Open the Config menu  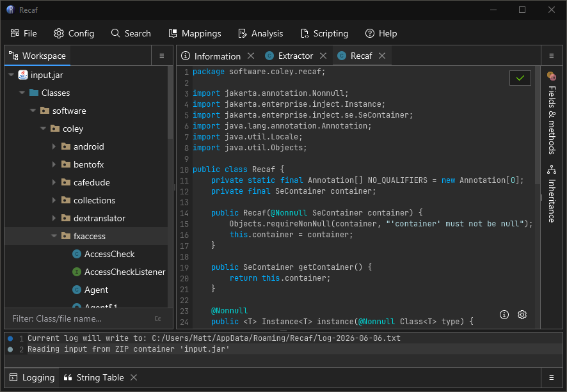click(74, 34)
